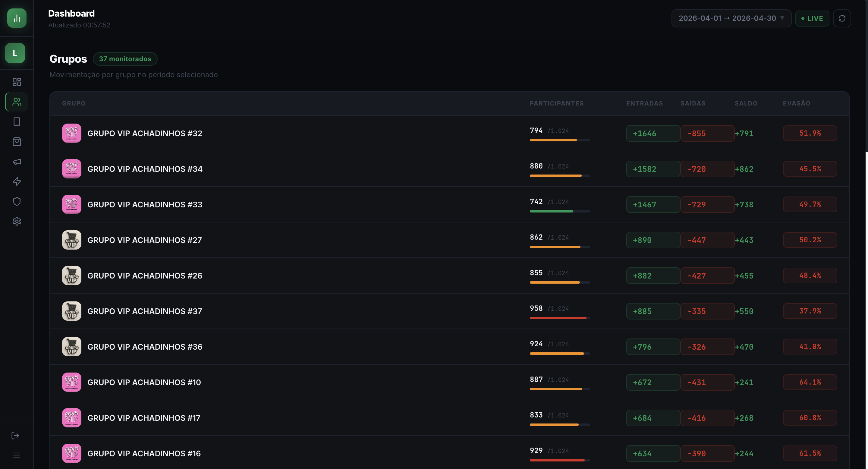868x469 pixels.
Task: Click the cart avatar of group #26
Action: (71, 275)
